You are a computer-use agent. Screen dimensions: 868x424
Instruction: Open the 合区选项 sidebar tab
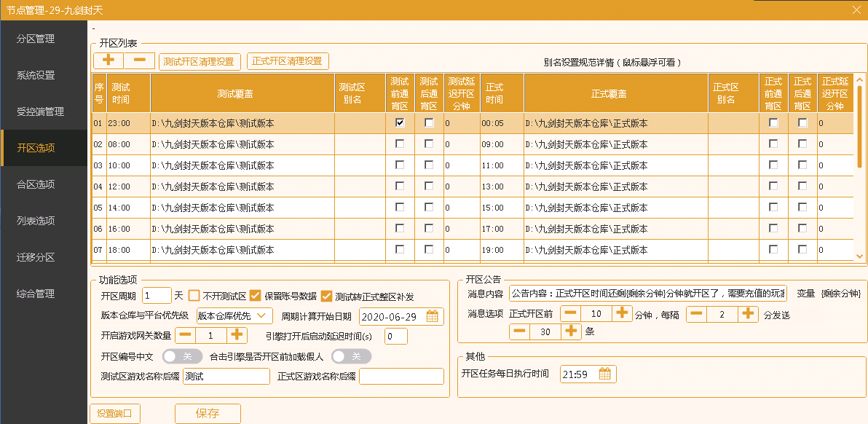36,184
